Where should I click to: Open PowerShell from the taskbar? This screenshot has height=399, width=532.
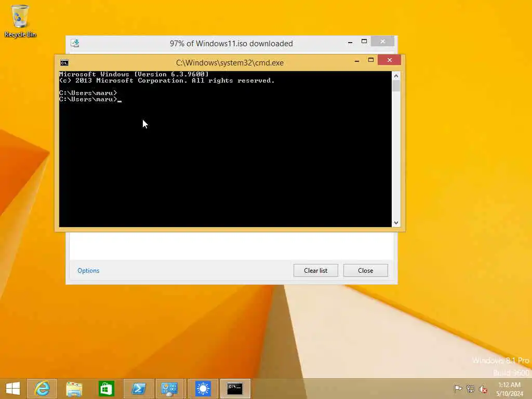point(138,389)
